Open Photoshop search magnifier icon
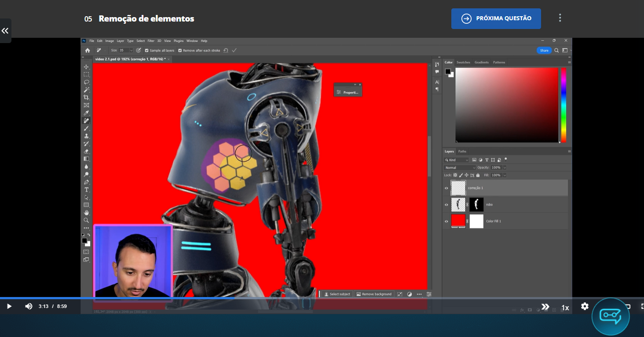The image size is (644, 337). [556, 51]
